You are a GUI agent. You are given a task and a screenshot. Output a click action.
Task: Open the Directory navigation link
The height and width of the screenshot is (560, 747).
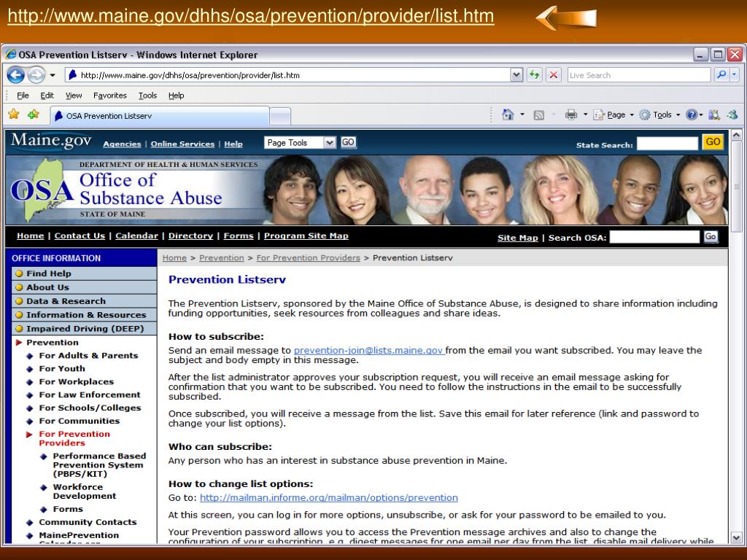[x=190, y=236]
